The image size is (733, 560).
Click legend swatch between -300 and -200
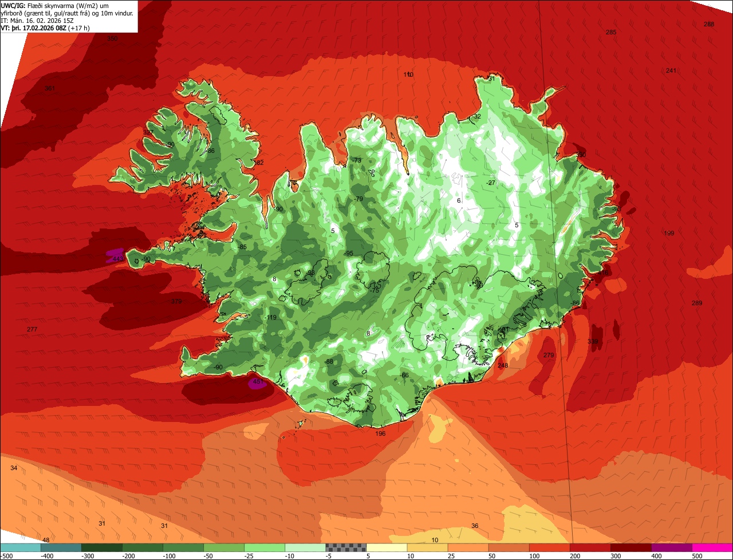(x=101, y=548)
